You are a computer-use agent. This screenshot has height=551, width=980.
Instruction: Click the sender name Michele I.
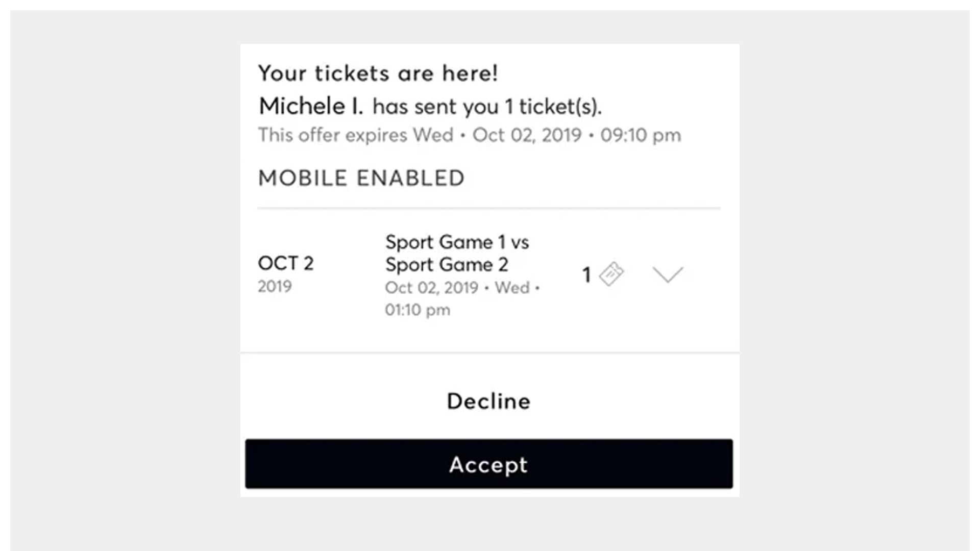tap(311, 106)
